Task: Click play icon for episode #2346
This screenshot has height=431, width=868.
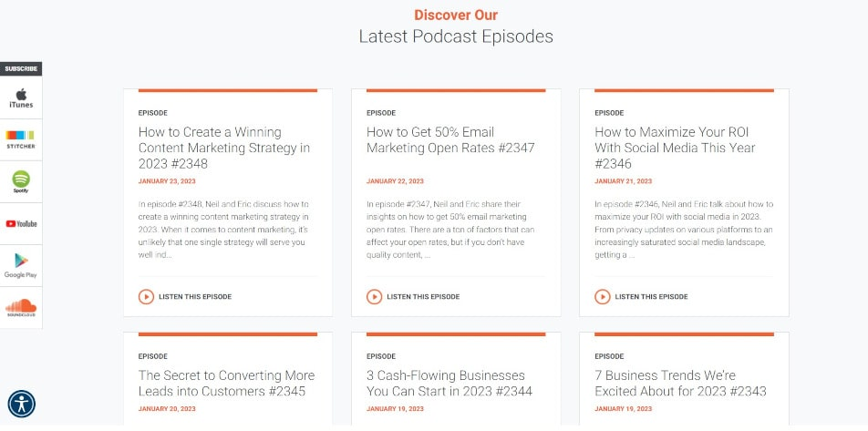Action: [x=603, y=296]
